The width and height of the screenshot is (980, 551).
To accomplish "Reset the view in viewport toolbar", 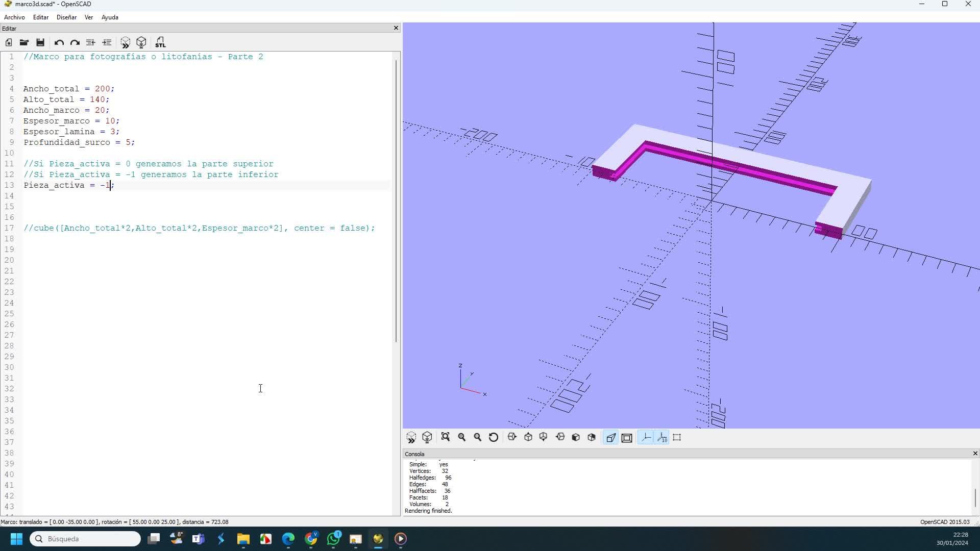I will (494, 437).
